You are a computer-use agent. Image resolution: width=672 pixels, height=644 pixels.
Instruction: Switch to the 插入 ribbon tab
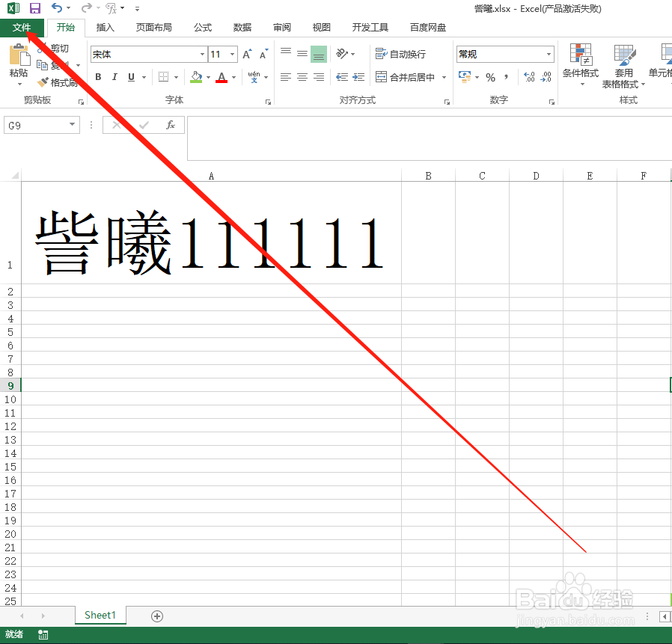coord(104,27)
